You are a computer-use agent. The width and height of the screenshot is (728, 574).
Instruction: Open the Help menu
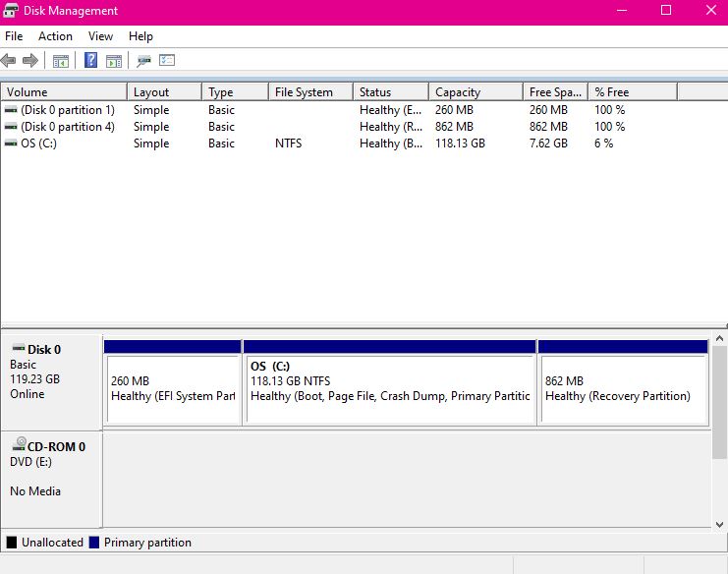140,36
